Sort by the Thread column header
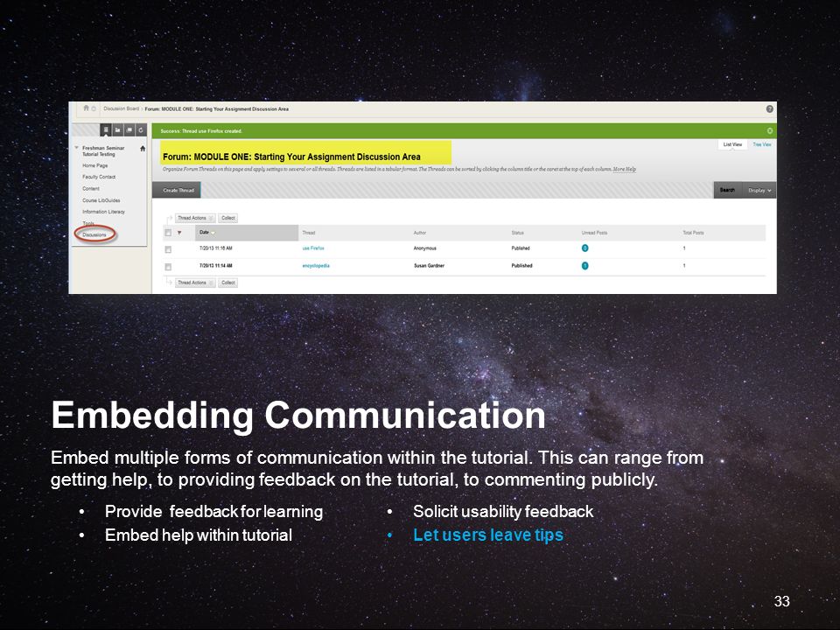 click(309, 233)
